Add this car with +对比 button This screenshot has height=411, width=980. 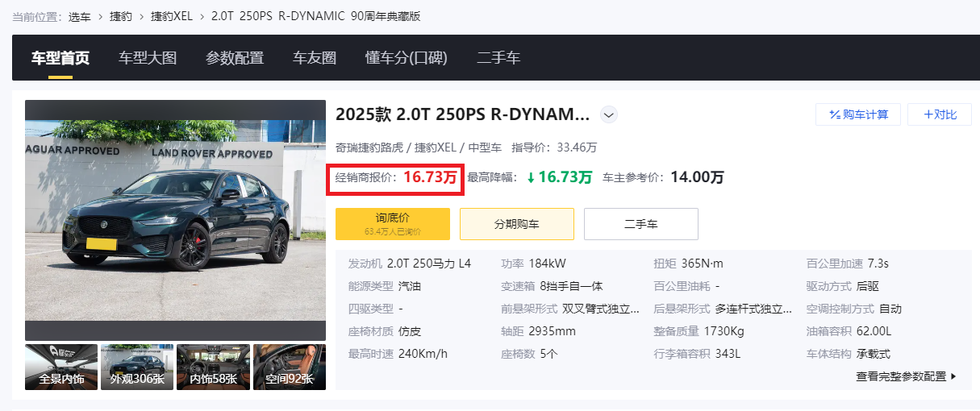coord(940,114)
